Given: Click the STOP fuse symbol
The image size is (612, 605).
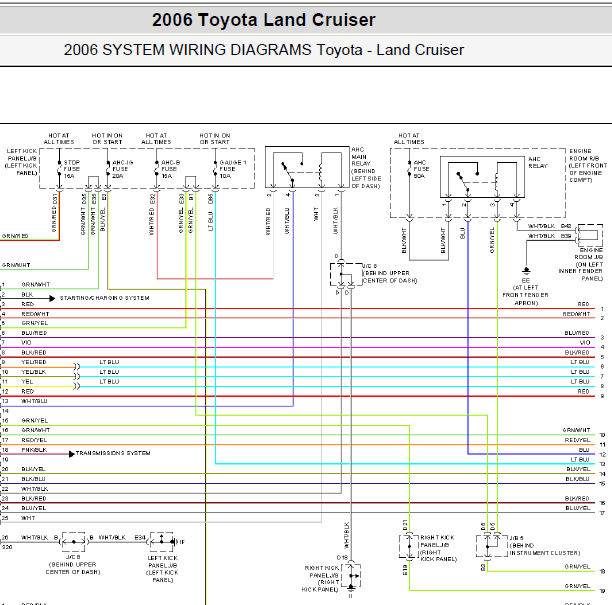Looking at the screenshot, I should pos(59,169).
